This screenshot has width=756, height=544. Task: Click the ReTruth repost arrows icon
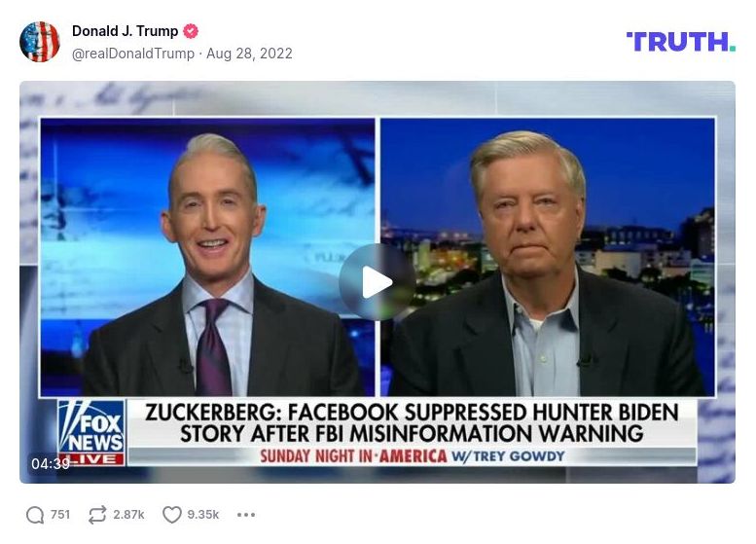(x=97, y=515)
